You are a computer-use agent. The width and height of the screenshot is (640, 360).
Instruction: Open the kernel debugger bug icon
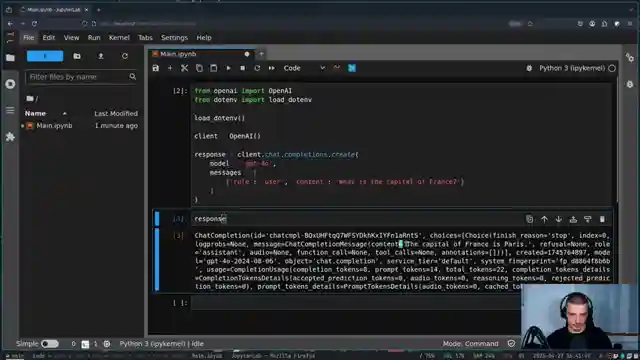(x=529, y=68)
